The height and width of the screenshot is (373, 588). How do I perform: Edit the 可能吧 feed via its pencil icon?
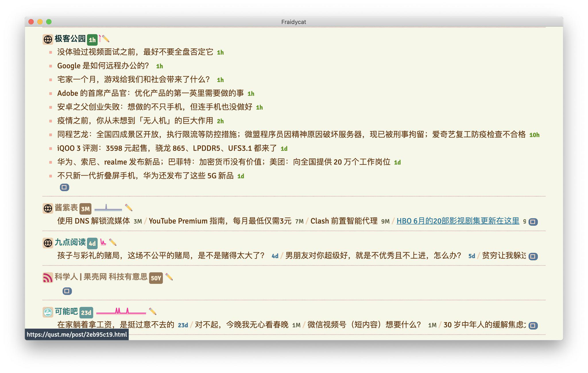pyautogui.click(x=153, y=311)
